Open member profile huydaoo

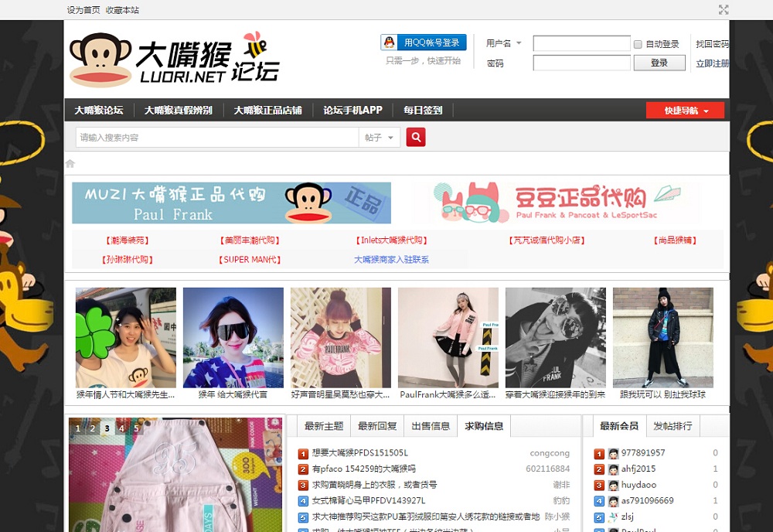pos(638,485)
